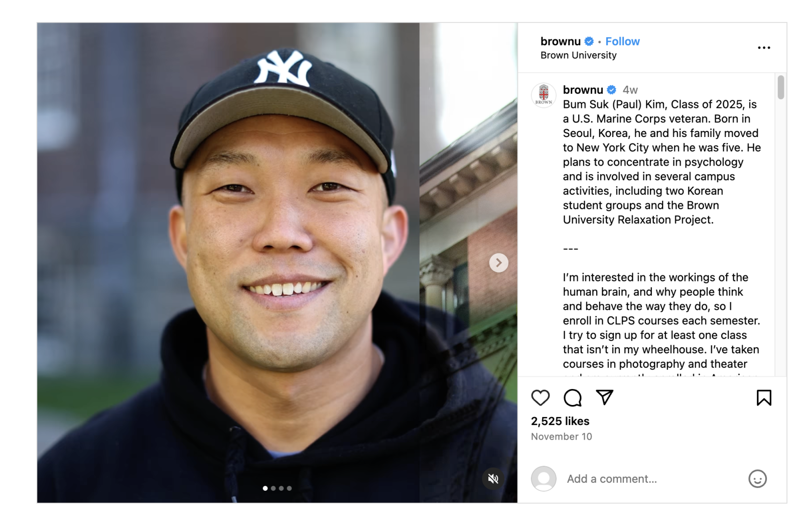Open comments with the speech bubble icon
Screen dimensions: 803x532
[573, 398]
